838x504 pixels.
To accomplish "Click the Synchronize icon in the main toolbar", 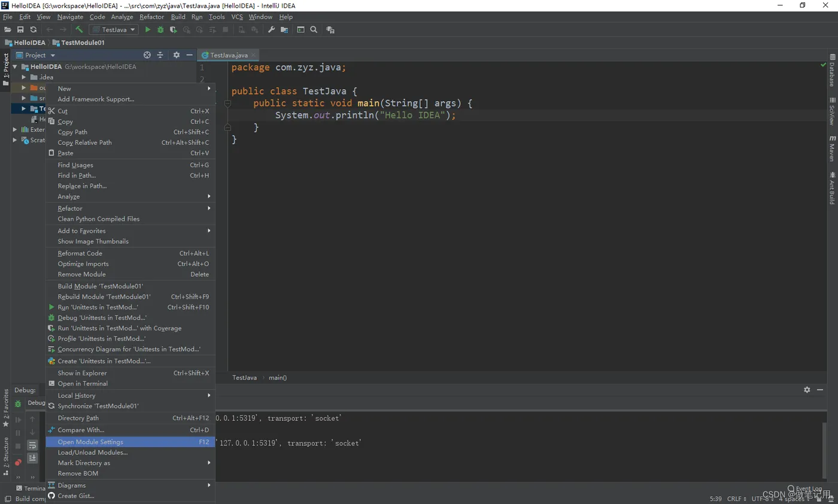I will (33, 29).
